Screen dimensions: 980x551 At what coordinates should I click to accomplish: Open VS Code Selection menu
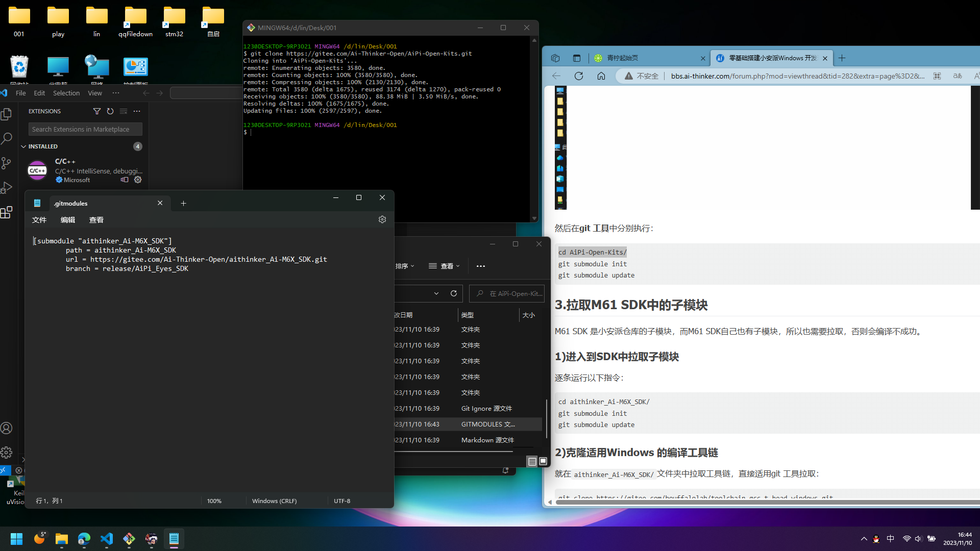tap(66, 93)
